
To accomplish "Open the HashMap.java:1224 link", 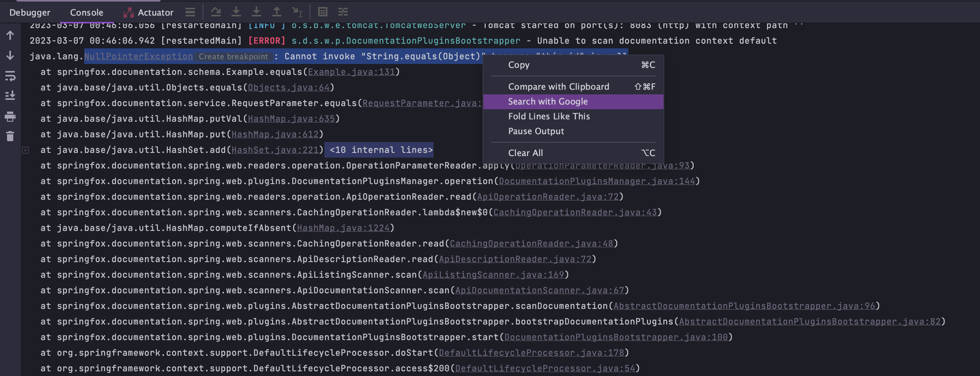I will click(x=343, y=228).
